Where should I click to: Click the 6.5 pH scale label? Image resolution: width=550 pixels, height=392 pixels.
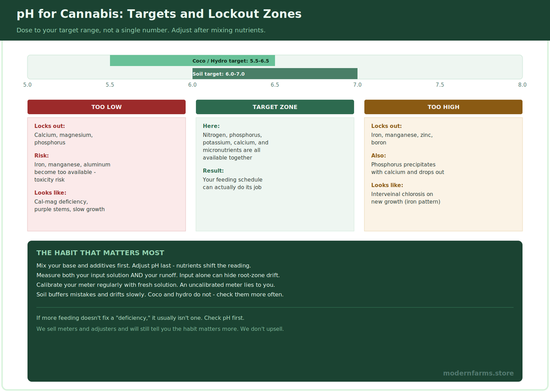click(x=274, y=85)
